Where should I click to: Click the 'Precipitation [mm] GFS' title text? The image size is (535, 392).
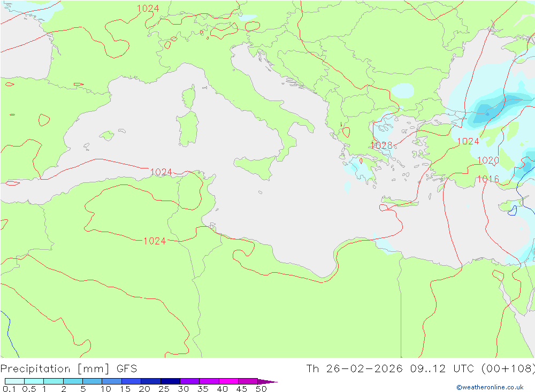click(68, 369)
